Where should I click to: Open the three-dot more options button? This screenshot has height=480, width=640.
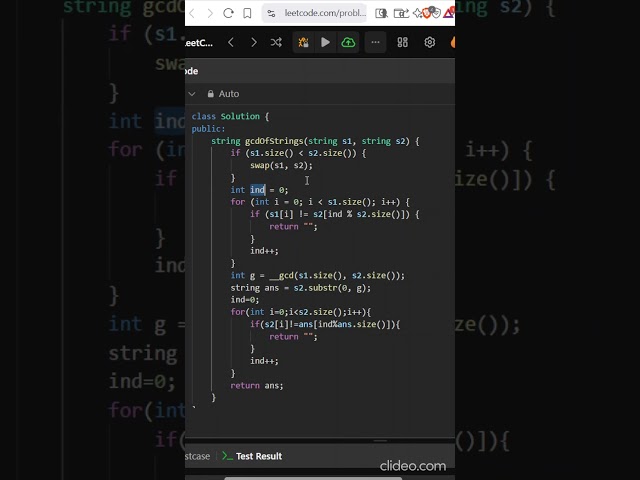[376, 42]
